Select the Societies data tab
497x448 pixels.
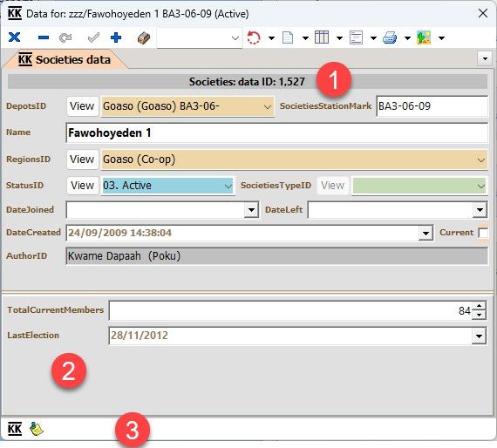click(x=65, y=59)
